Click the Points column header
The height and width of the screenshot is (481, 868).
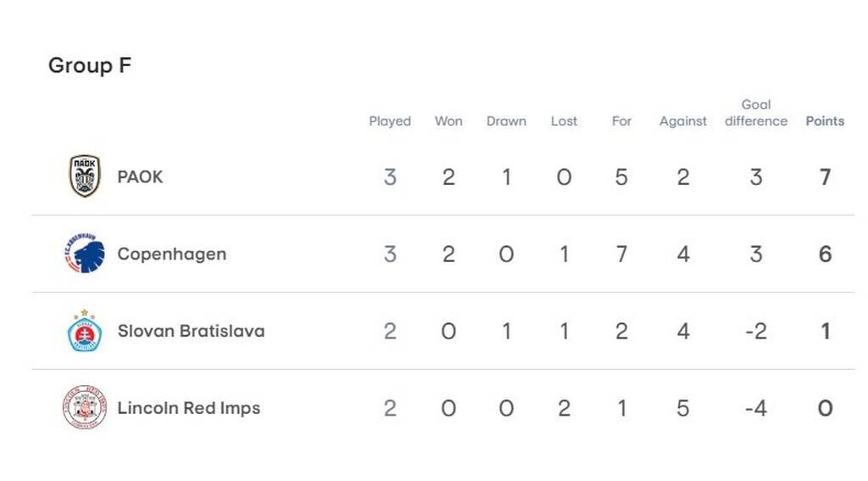click(825, 121)
